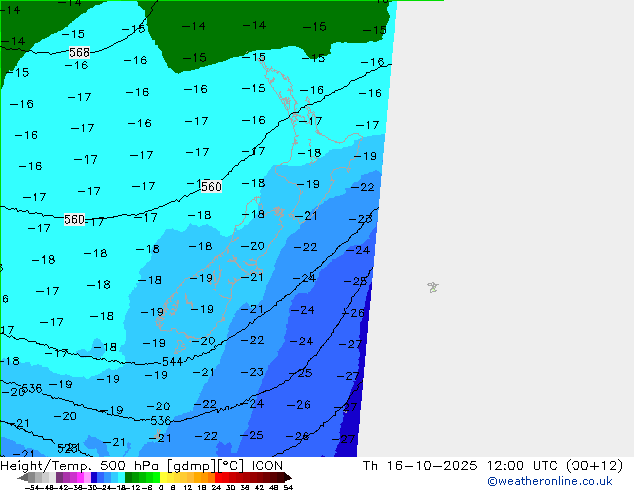The height and width of the screenshot is (490, 634).
Task: Pick the bright red legend swatch above 24
Action: (218, 478)
